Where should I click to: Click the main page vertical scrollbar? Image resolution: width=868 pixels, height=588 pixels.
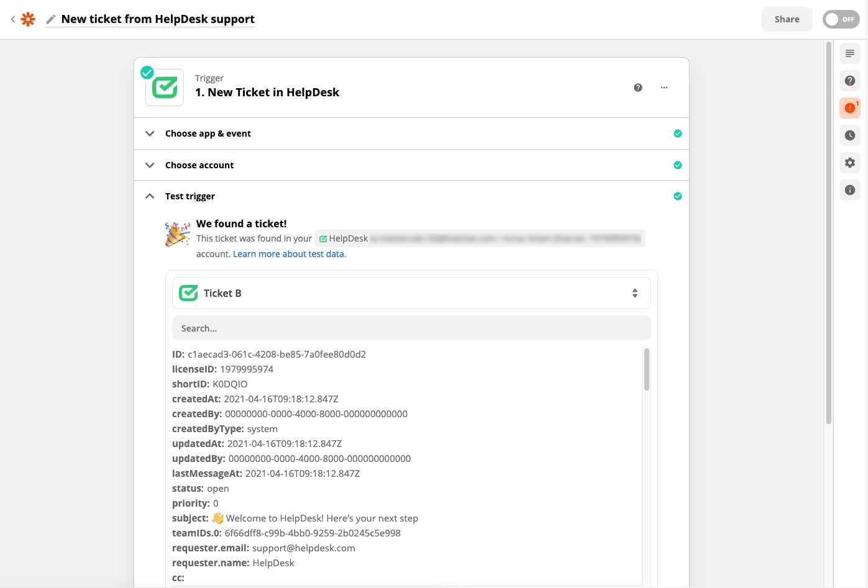tap(828, 233)
